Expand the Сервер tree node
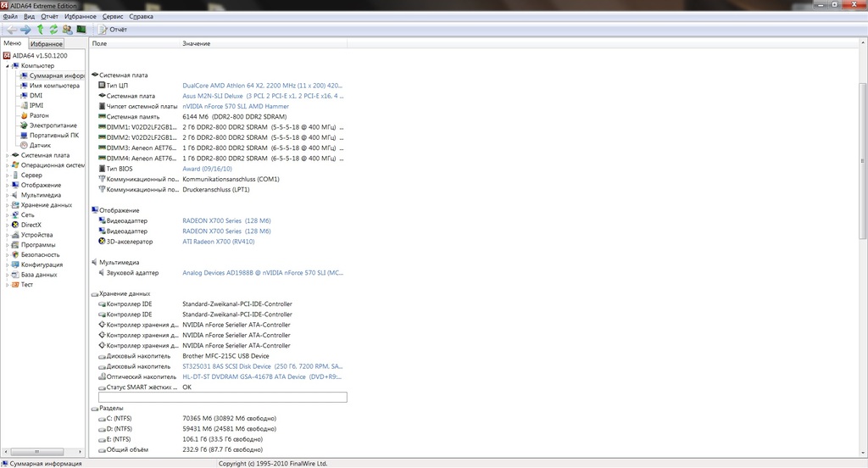Image resolution: width=868 pixels, height=468 pixels. pyautogui.click(x=7, y=175)
